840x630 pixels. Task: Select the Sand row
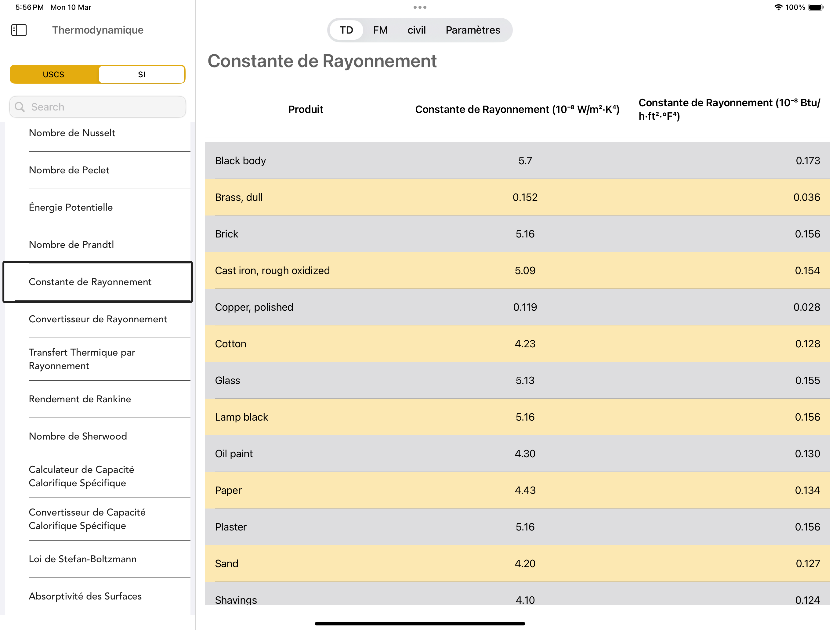tap(517, 564)
